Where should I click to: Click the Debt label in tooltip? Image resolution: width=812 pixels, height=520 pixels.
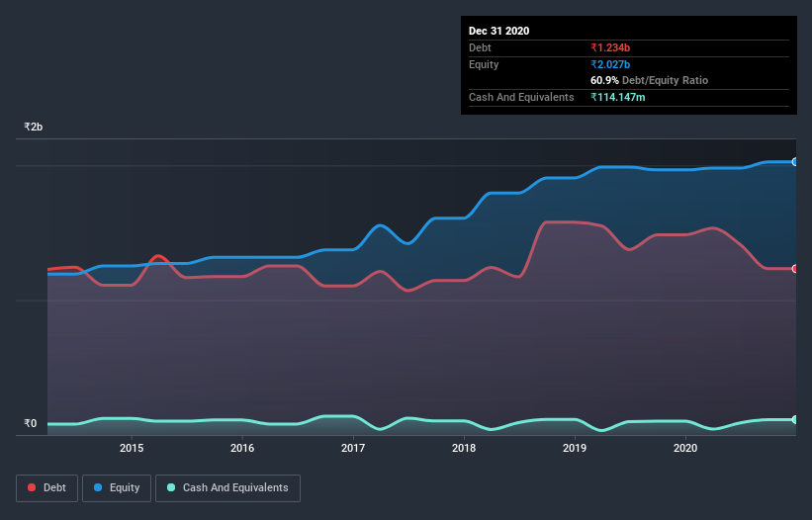(x=480, y=47)
